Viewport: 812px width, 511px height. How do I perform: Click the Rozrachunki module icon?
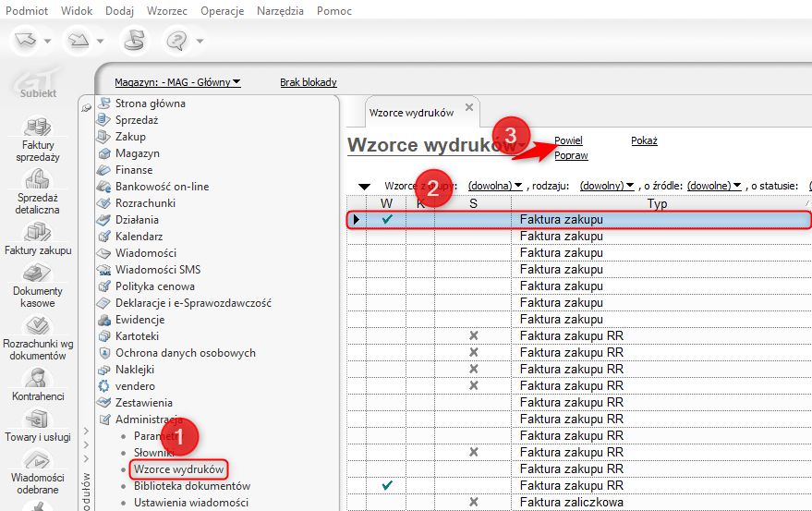point(104,203)
